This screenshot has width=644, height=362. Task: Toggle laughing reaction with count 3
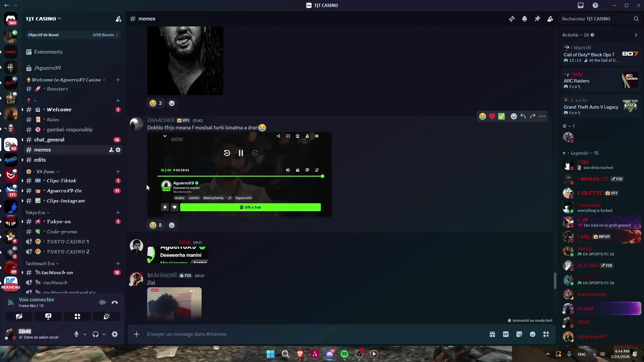(x=156, y=103)
